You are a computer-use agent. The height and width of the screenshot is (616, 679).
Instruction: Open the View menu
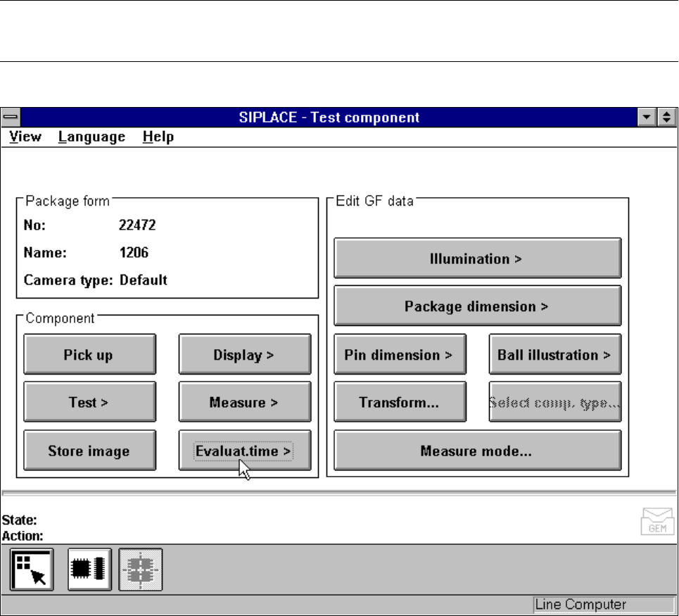pyautogui.click(x=25, y=137)
